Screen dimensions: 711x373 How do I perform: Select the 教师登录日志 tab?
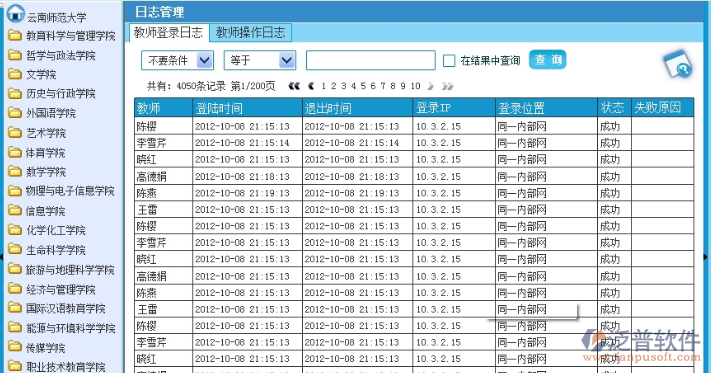pyautogui.click(x=168, y=33)
